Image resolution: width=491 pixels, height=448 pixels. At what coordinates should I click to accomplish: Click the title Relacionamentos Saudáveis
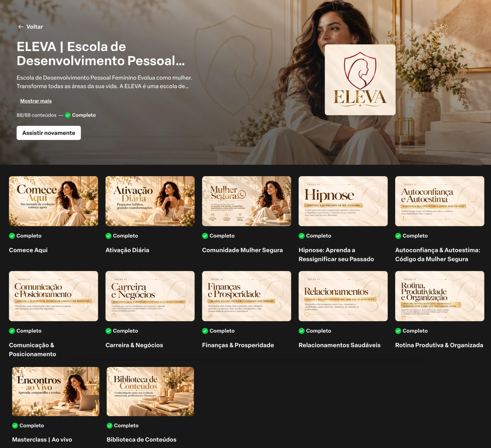340,345
